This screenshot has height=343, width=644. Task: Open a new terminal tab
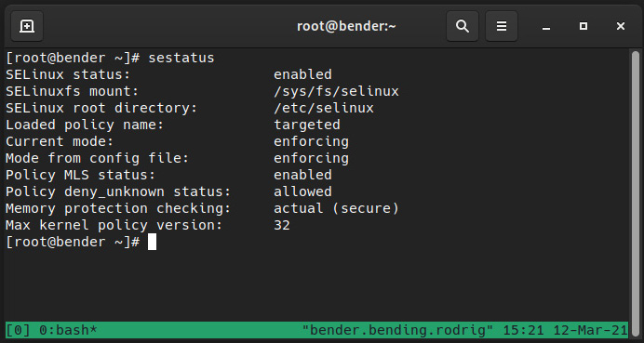[x=27, y=26]
